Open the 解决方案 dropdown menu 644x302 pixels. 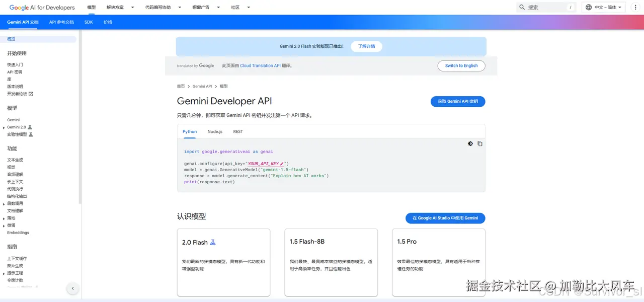tap(120, 8)
